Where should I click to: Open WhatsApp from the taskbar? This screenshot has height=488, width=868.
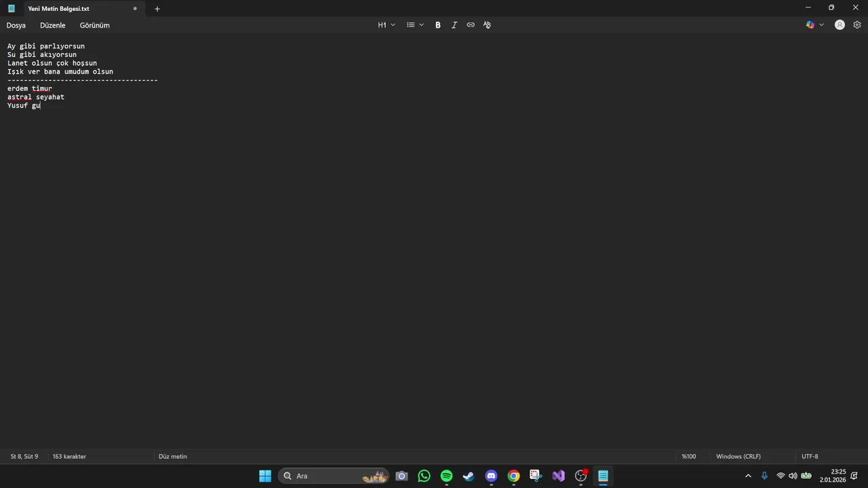(x=424, y=476)
